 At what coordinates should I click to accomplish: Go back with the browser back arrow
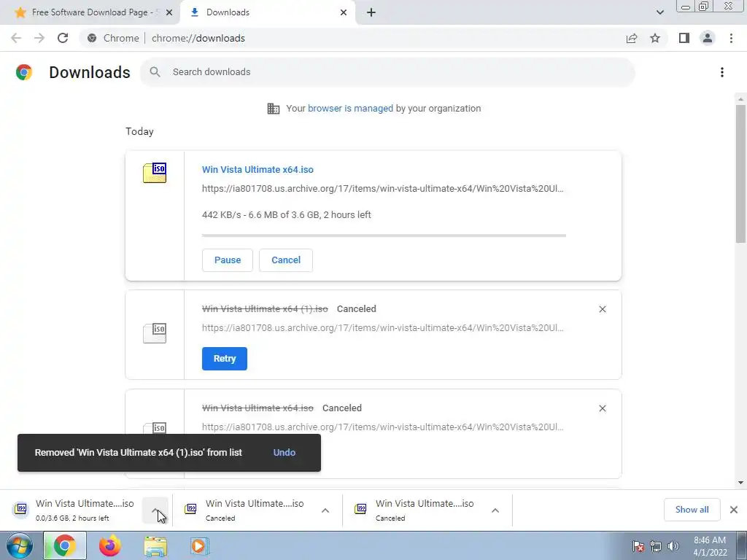(x=16, y=38)
